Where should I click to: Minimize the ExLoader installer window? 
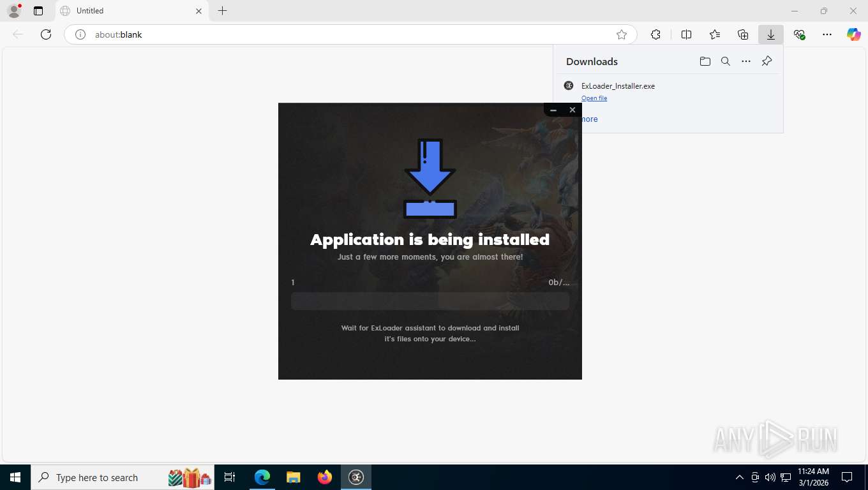(553, 110)
